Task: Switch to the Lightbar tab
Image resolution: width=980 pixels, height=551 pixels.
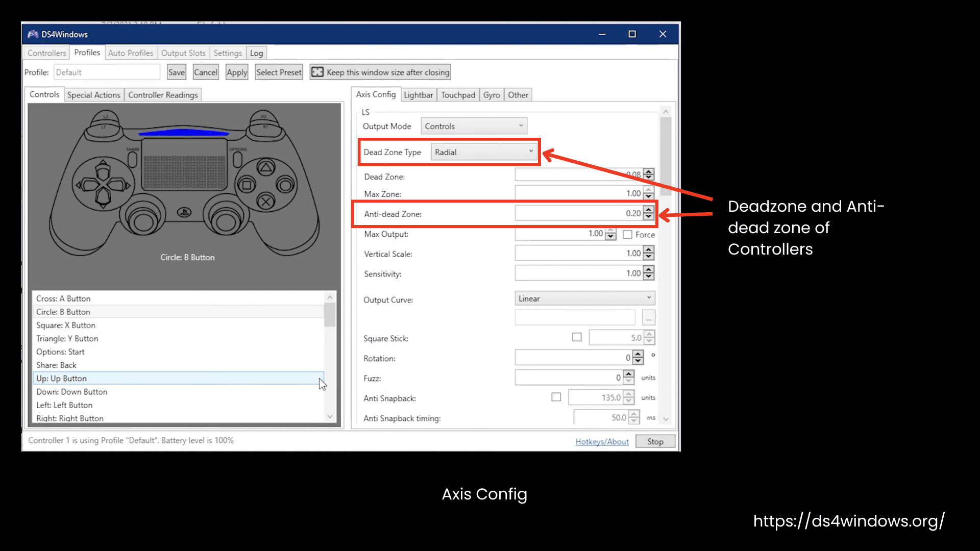Action: point(419,95)
